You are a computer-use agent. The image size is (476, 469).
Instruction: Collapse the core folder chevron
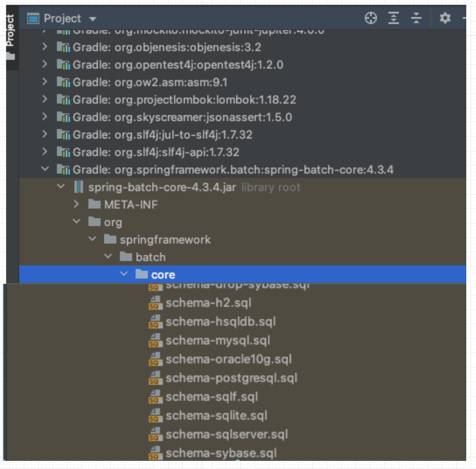(x=123, y=274)
